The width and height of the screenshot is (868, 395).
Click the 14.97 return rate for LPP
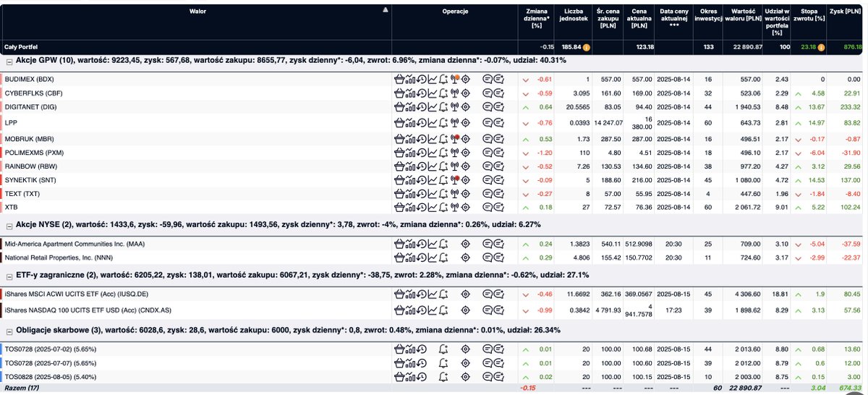(817, 122)
